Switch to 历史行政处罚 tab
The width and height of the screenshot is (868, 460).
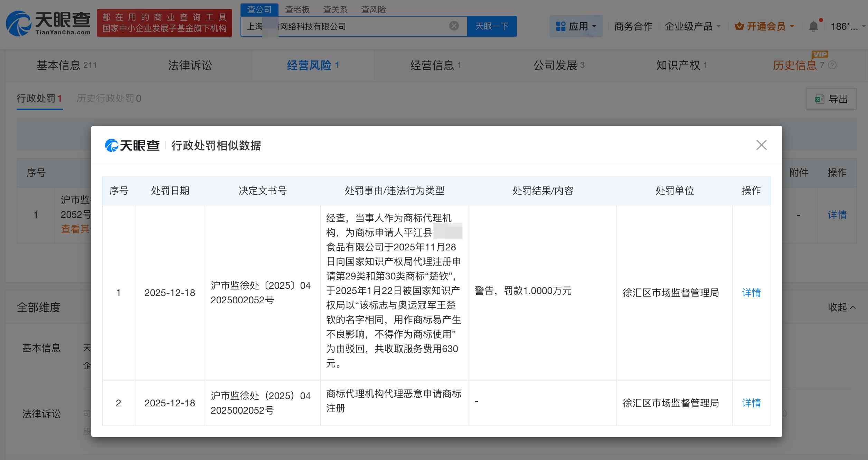[x=108, y=99]
